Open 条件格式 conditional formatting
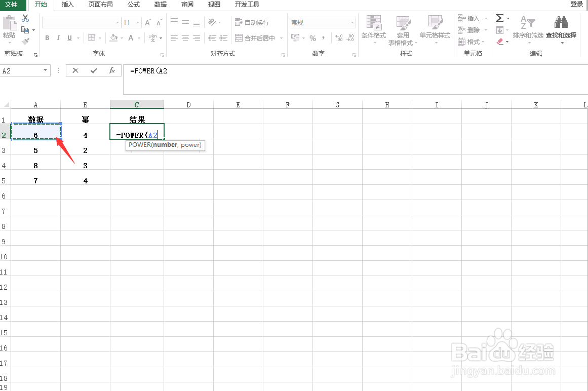This screenshot has height=391, width=588. coord(374,30)
